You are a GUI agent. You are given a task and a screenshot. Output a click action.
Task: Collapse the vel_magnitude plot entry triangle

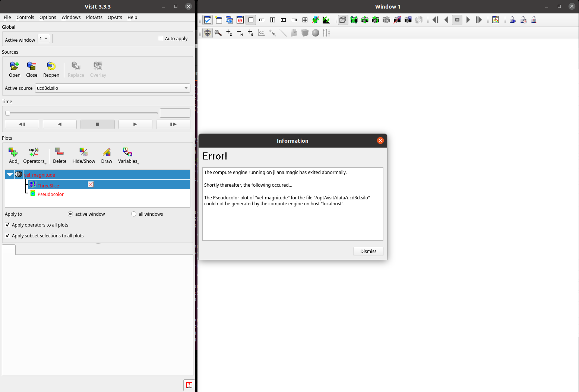(x=10, y=174)
